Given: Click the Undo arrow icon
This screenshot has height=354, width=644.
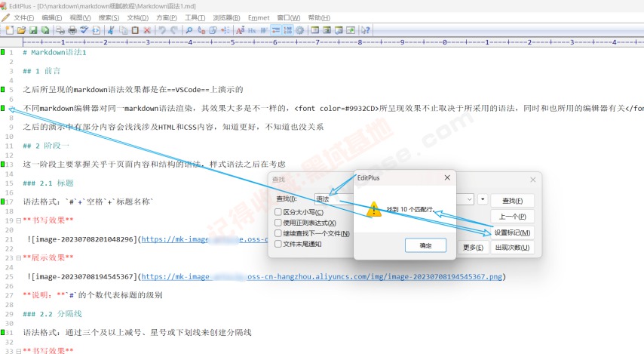Looking at the screenshot, I should 163,30.
